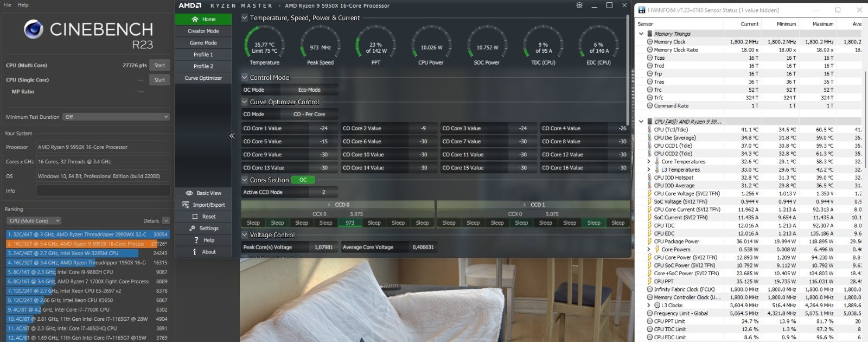Click the CO Core 1 Value field
Screen dimensions: 868x342
pos(324,129)
